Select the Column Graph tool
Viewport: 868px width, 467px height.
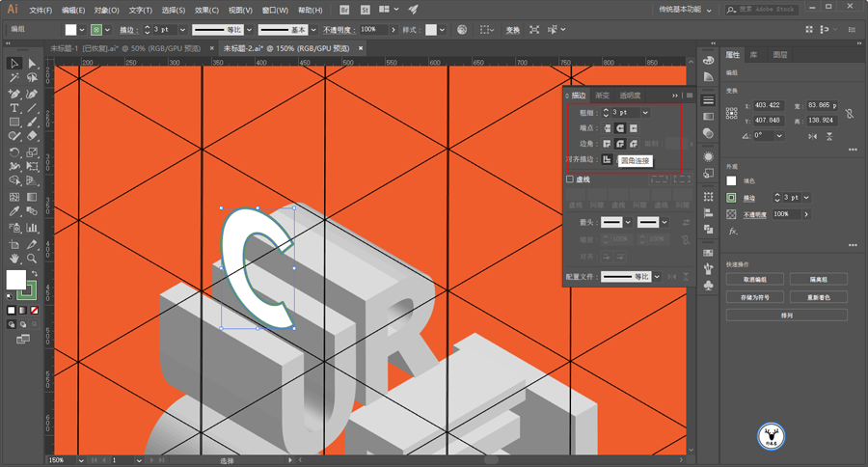coord(32,227)
